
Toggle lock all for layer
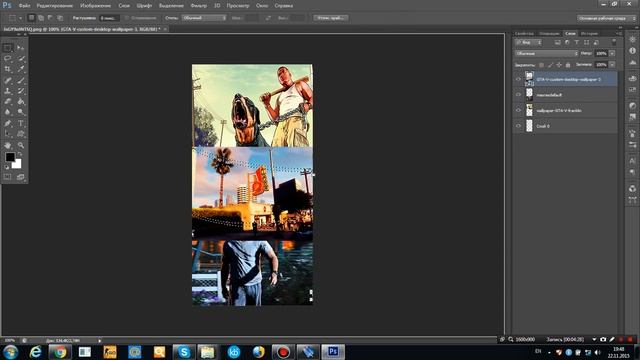click(x=568, y=65)
